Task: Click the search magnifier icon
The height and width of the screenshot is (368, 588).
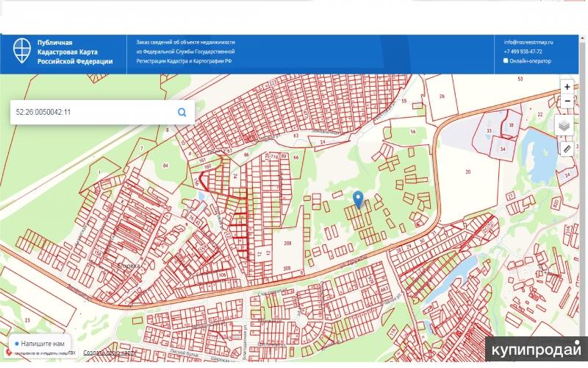Action: coord(182,112)
